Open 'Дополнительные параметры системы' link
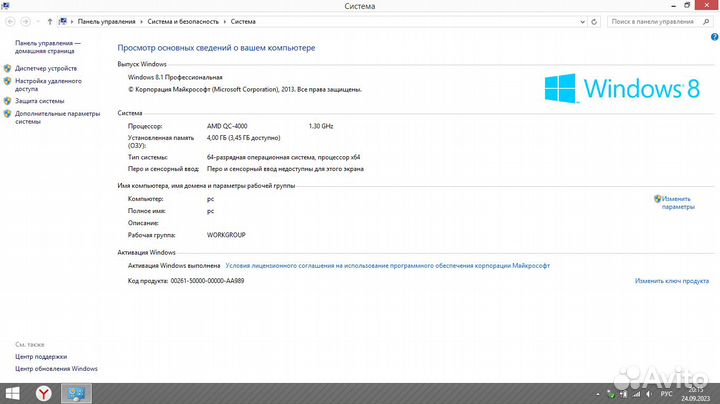The width and height of the screenshot is (720, 404). point(57,118)
